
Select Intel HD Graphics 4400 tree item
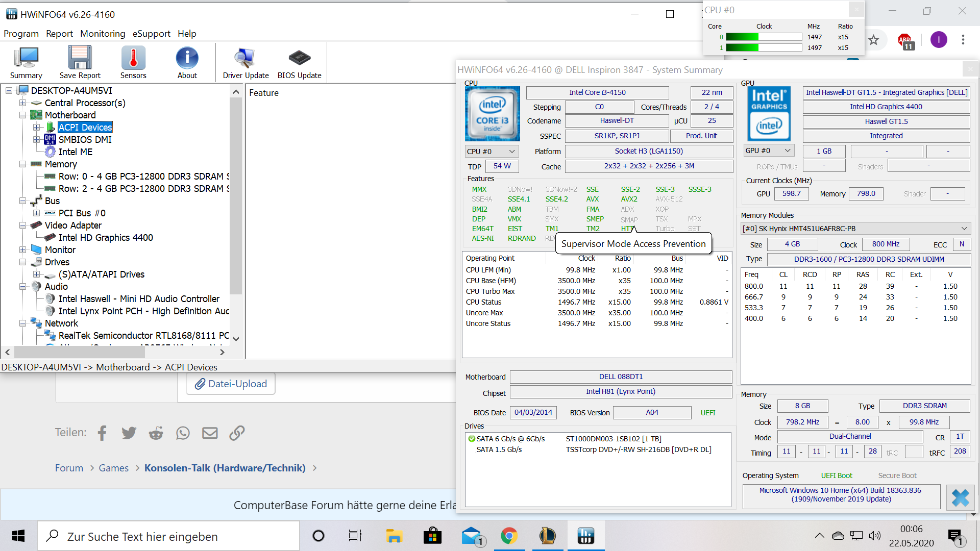(x=106, y=237)
